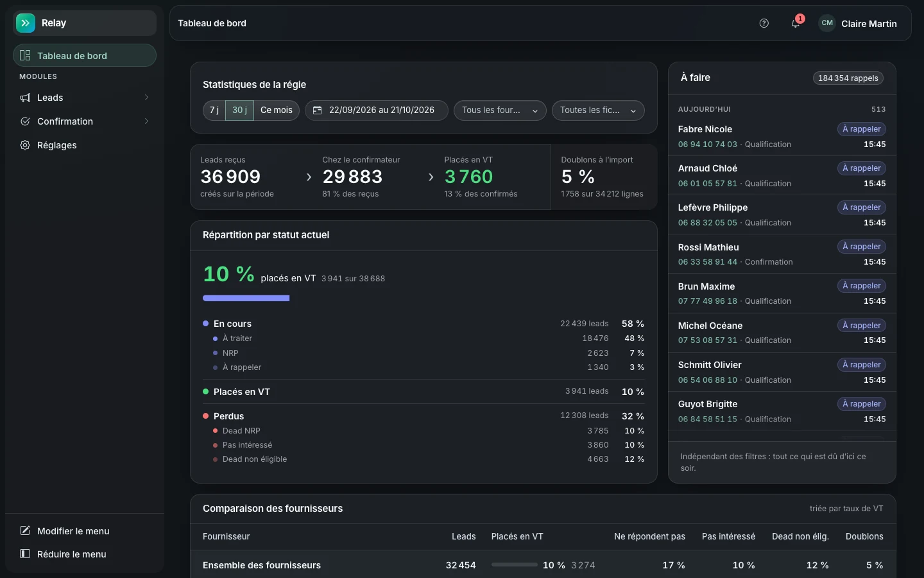Click the Dead non éligible status row
Screen dimensions: 924x578
point(424,459)
